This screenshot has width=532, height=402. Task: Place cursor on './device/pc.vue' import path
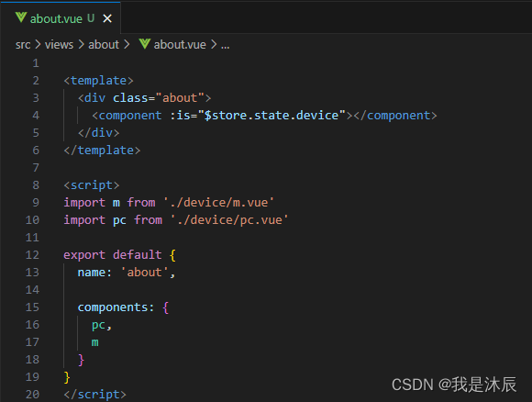coord(229,219)
